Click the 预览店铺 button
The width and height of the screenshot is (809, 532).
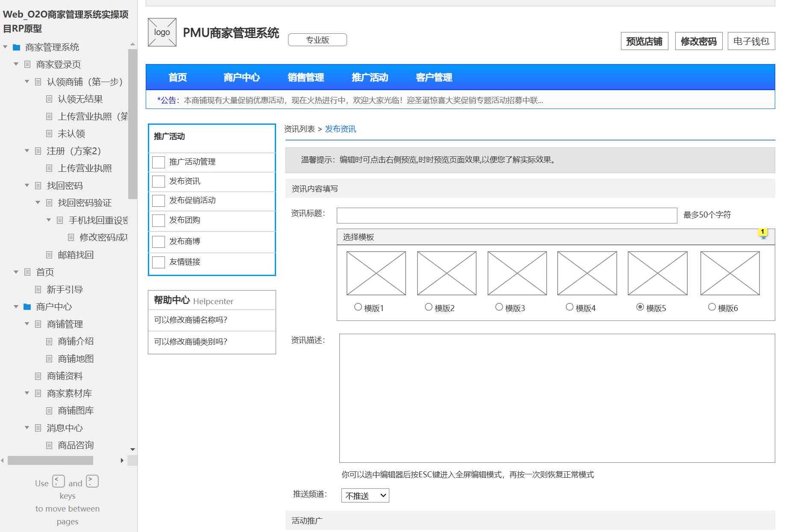644,41
